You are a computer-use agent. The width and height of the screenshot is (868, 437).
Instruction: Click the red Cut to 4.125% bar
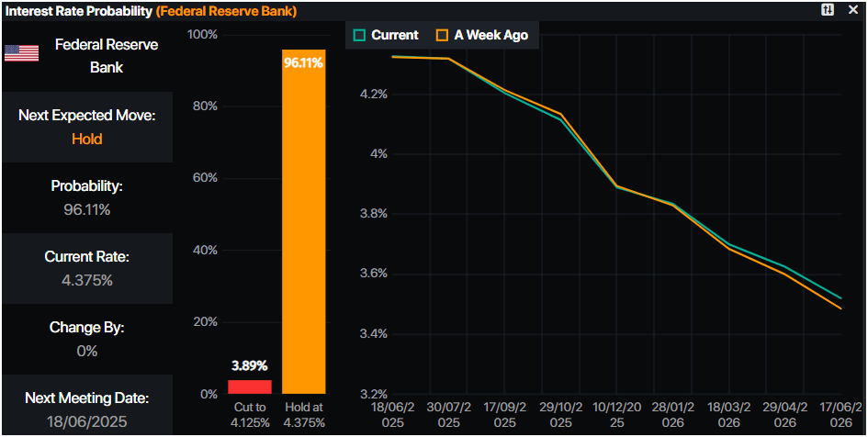[x=250, y=387]
